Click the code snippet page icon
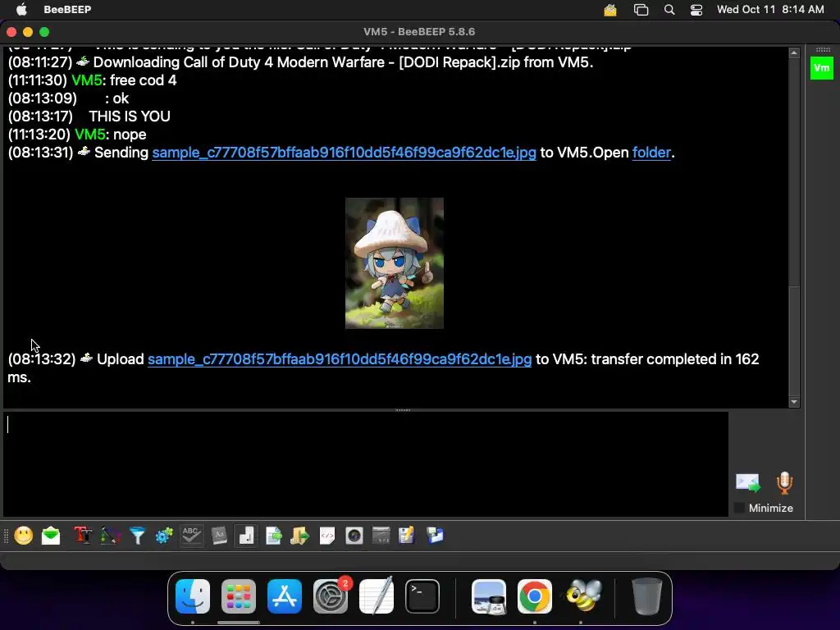 click(326, 535)
